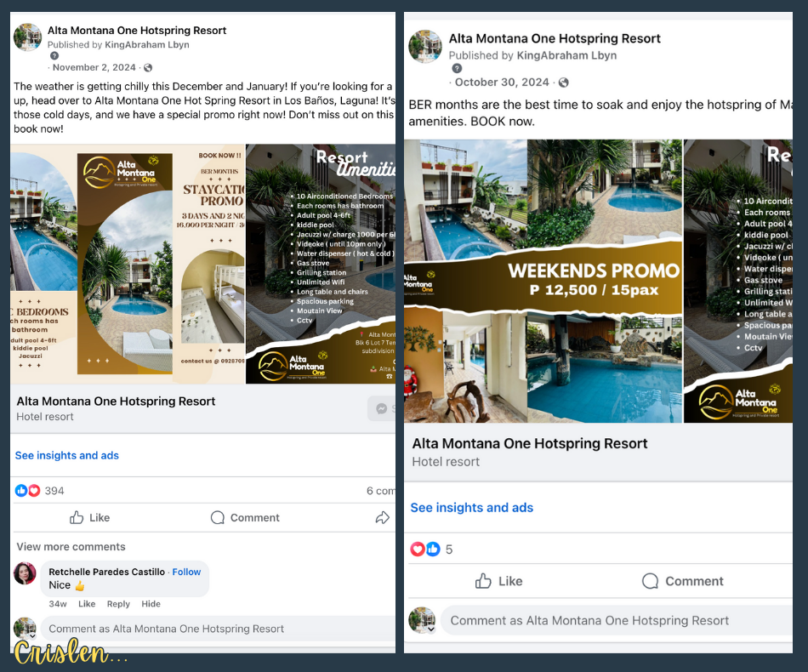Click "Hotel resort" under the November 2 post card

pos(45,417)
